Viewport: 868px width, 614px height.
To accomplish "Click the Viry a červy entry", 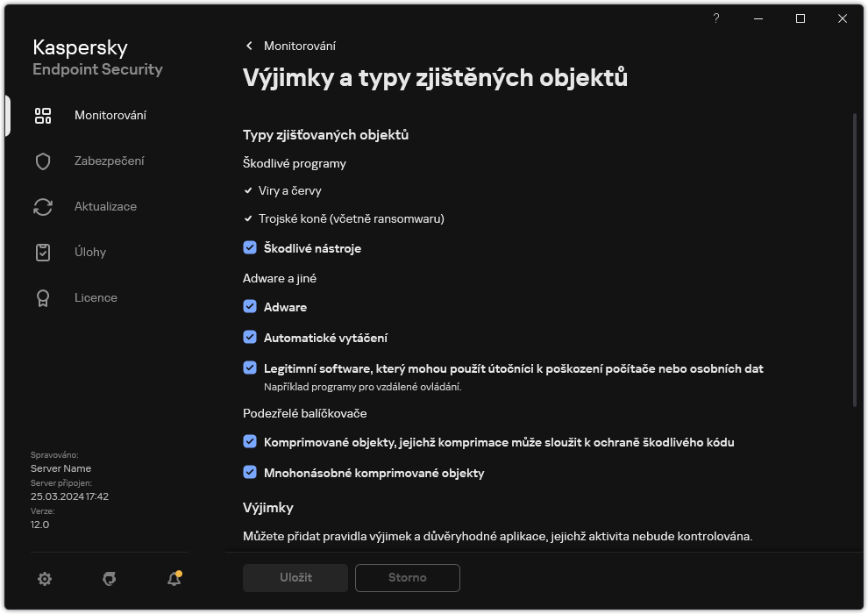I will (291, 190).
